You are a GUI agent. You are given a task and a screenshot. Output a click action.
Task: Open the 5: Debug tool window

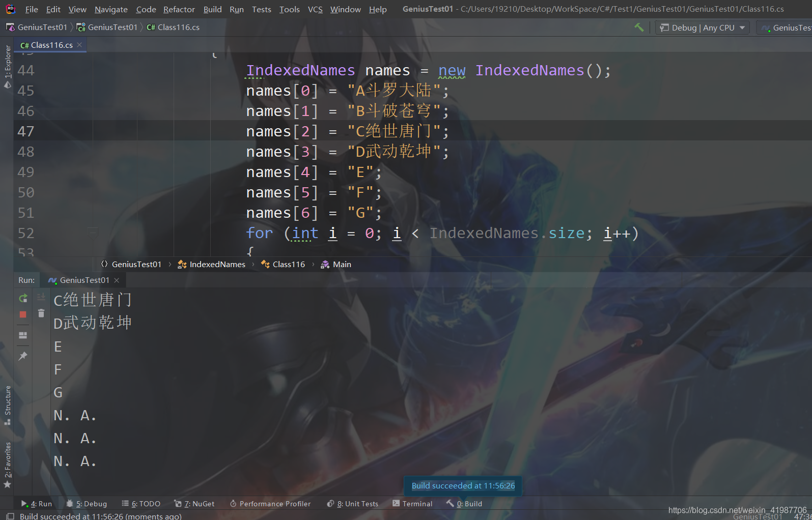click(87, 504)
